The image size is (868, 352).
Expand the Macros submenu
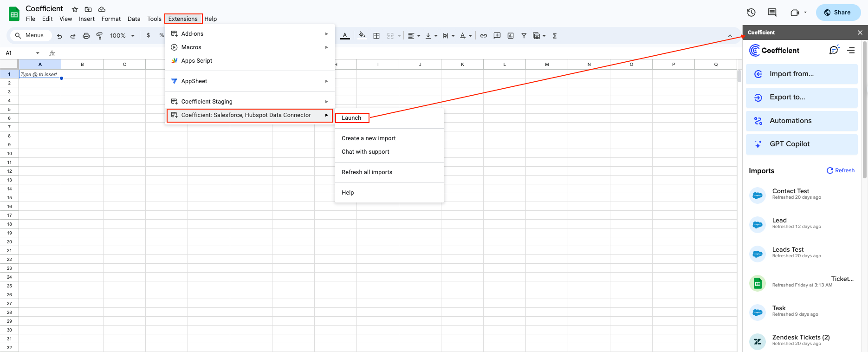[x=250, y=47]
